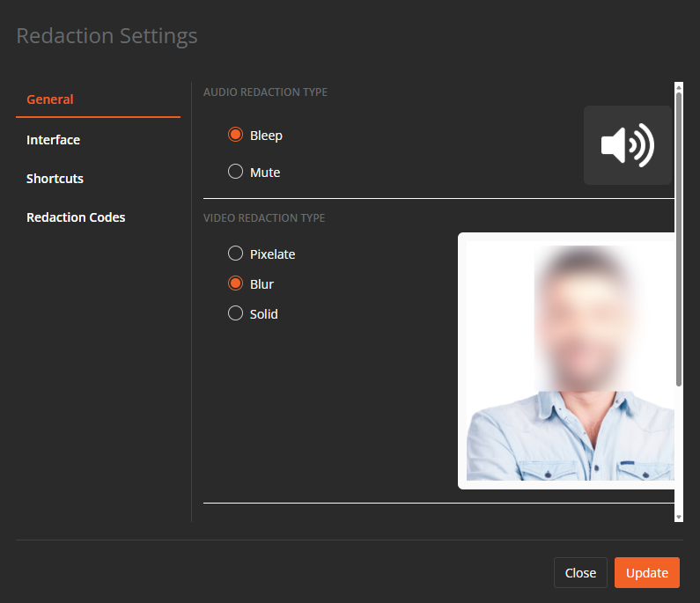The height and width of the screenshot is (603, 700).
Task: Choose Mute as the audio redaction type
Action: click(235, 173)
